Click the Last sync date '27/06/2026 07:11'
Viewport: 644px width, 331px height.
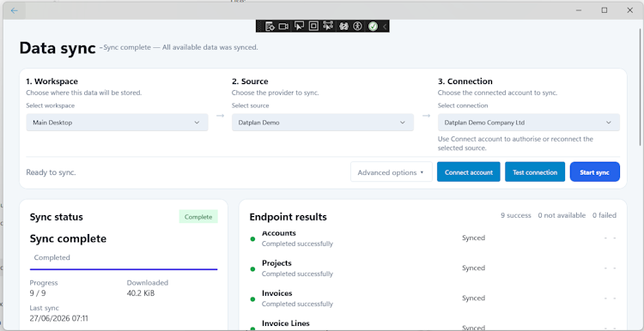58,318
